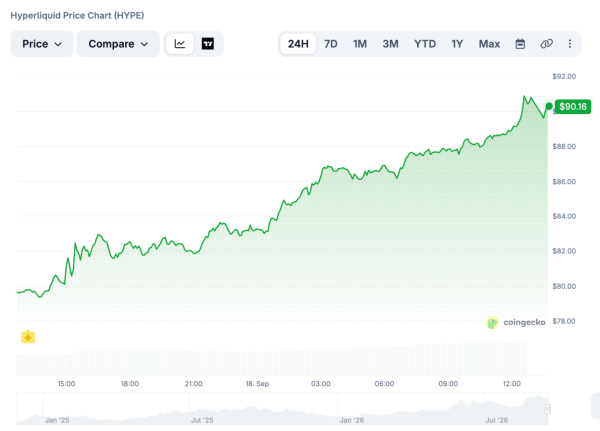Click the $88.00 axis label
This screenshot has width=600, height=431.
pos(564,147)
